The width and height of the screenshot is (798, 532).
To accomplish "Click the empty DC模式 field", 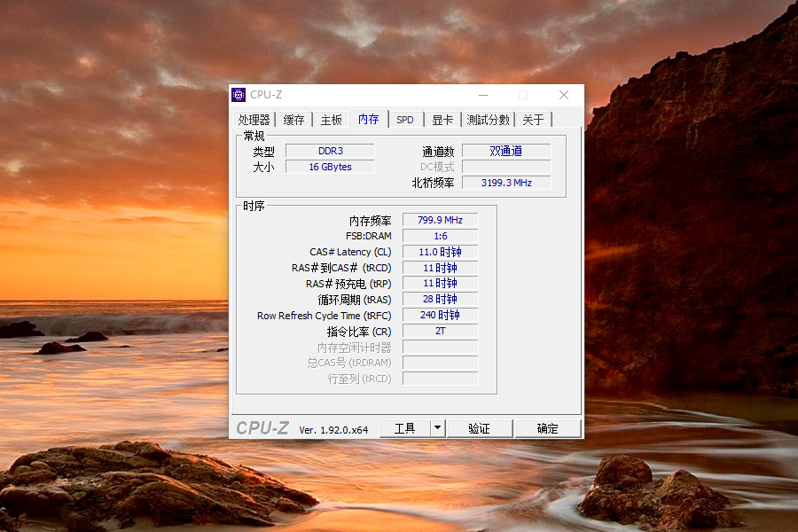I will [x=506, y=167].
